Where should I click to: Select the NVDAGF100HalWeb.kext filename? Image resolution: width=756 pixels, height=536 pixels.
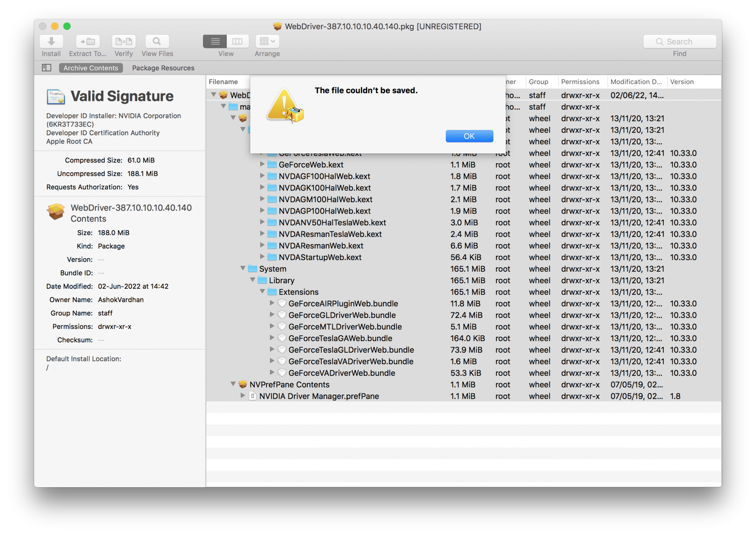click(324, 176)
